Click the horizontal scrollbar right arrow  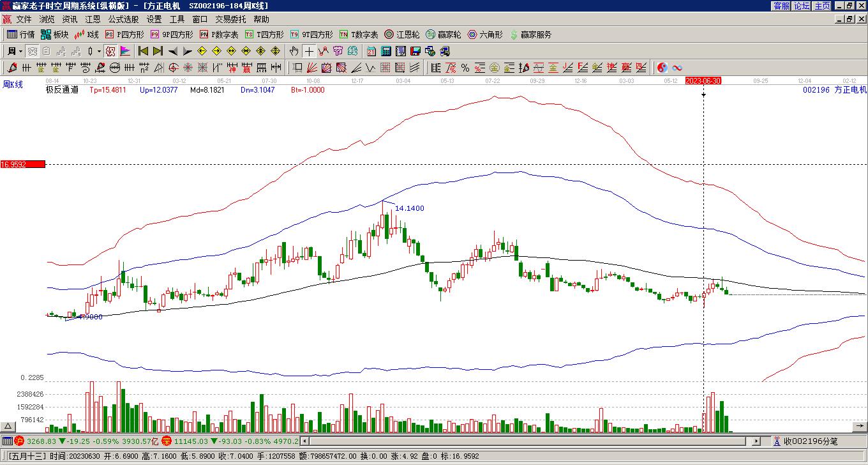click(756, 441)
